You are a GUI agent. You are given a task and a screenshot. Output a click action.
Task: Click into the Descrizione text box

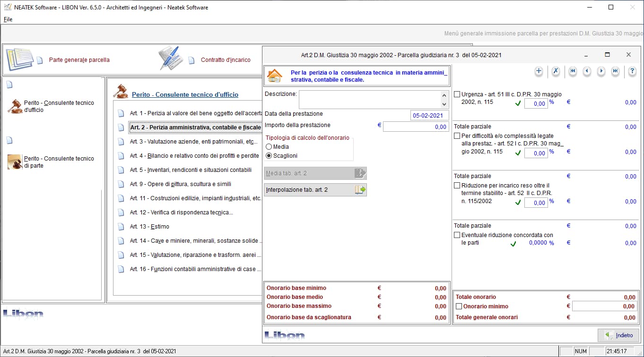(370, 100)
